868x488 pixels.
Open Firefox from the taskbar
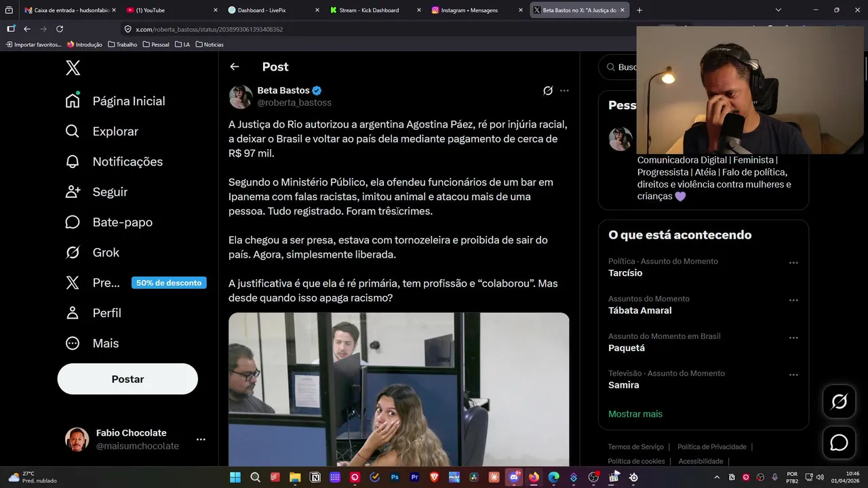534,477
